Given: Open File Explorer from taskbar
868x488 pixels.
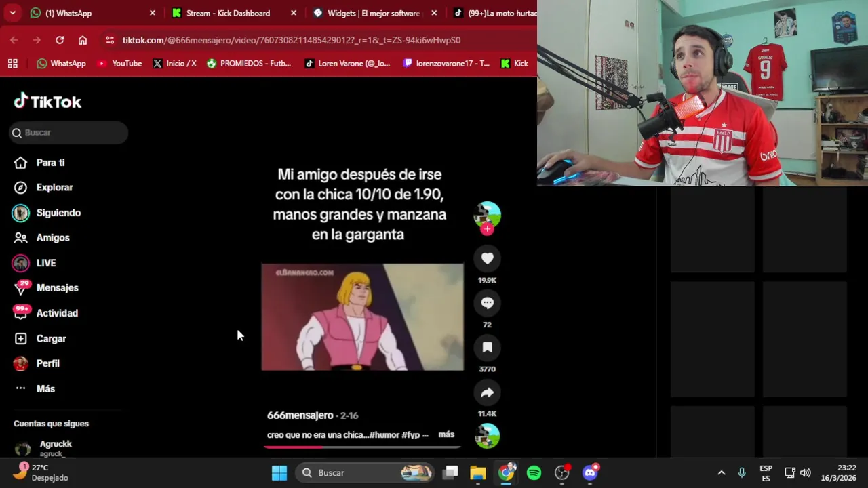Looking at the screenshot, I should tap(478, 473).
